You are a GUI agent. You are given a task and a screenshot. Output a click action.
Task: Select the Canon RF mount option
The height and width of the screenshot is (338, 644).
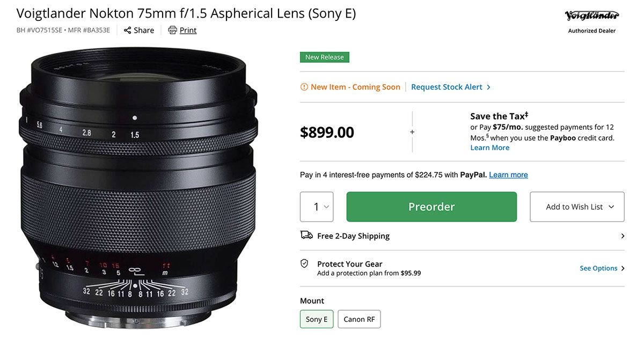pyautogui.click(x=359, y=319)
